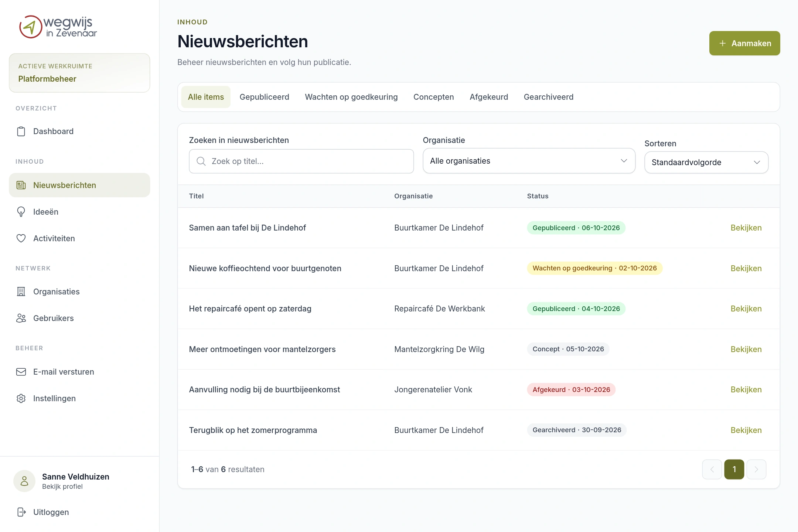The image size is (798, 532).
Task: Click the Ideeën lightbulb icon
Action: point(21,212)
